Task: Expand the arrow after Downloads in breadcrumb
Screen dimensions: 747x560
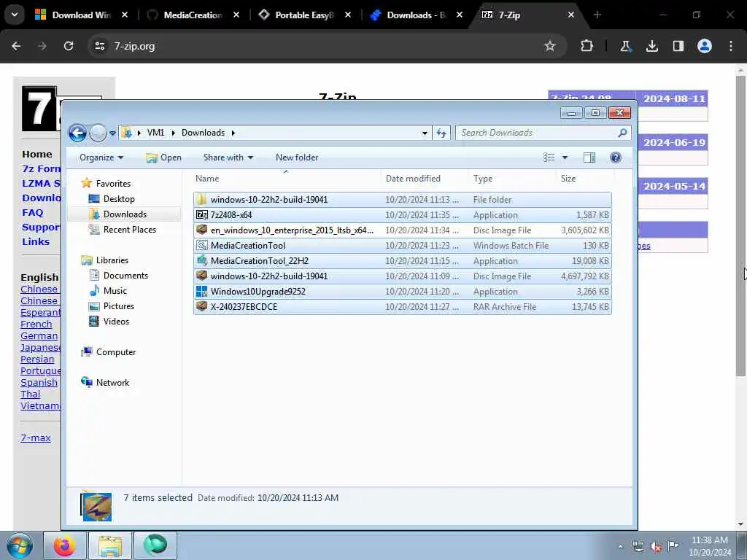Action: pyautogui.click(x=233, y=133)
